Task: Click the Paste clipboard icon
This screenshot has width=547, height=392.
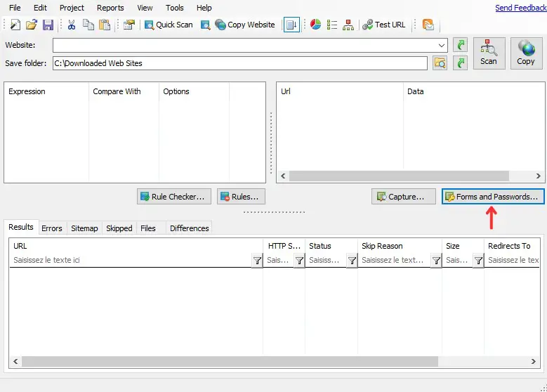Action: 105,25
